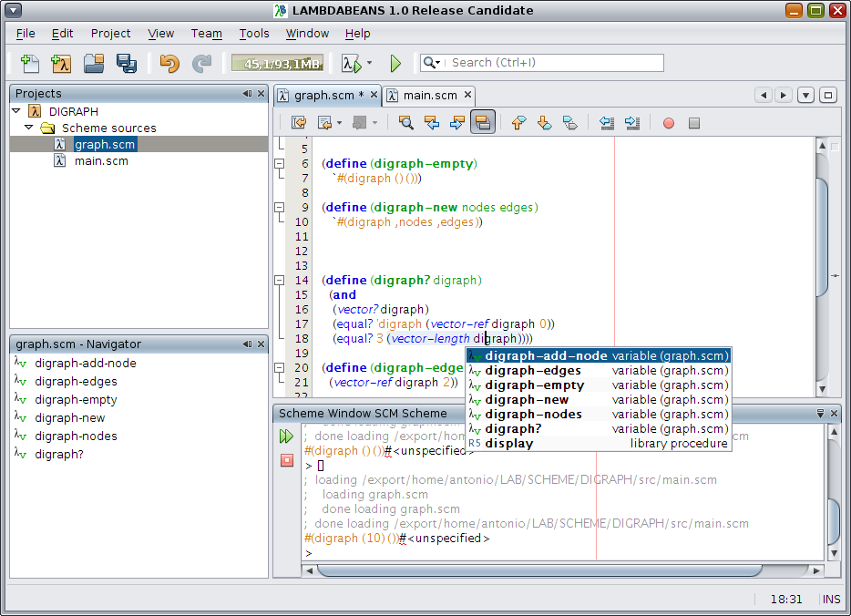The image size is (851, 616).
Task: Click the editor Last Edit icon
Action: point(299,123)
